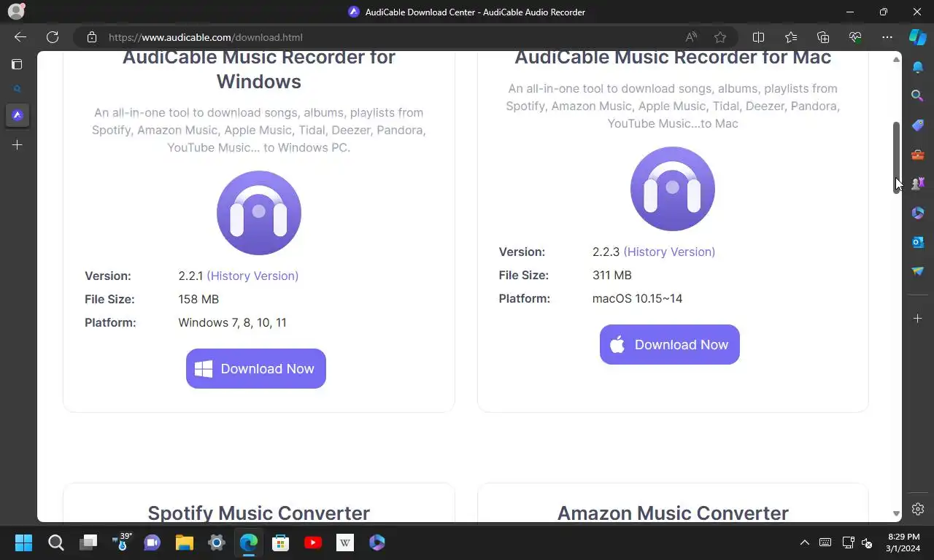Customize the sidebar with plus icon
The image size is (934, 560).
click(918, 318)
